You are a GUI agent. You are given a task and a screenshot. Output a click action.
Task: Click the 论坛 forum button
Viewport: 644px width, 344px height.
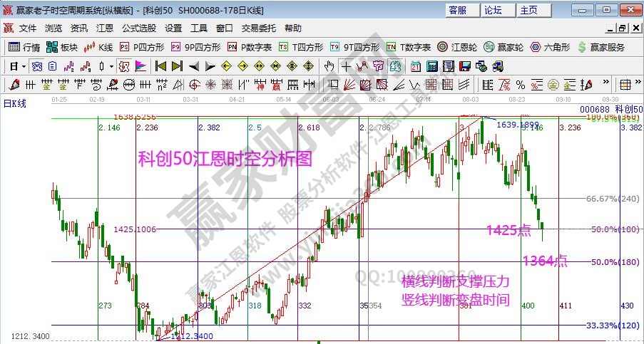tap(493, 10)
